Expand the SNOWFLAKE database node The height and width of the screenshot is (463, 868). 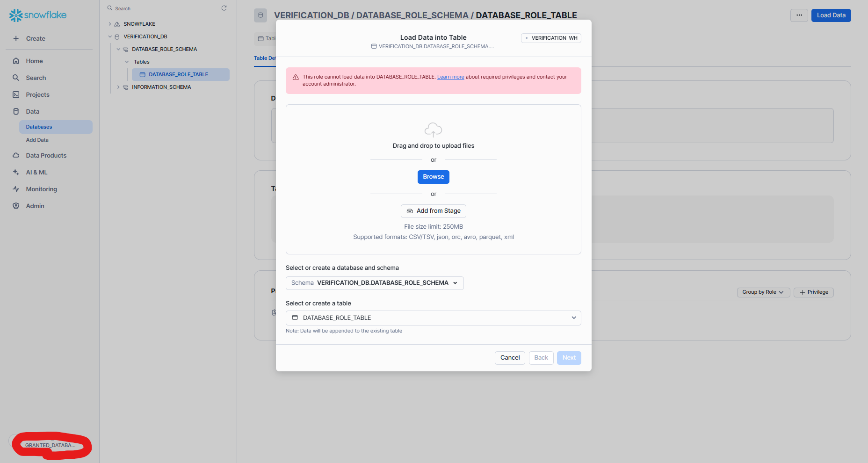click(x=110, y=24)
